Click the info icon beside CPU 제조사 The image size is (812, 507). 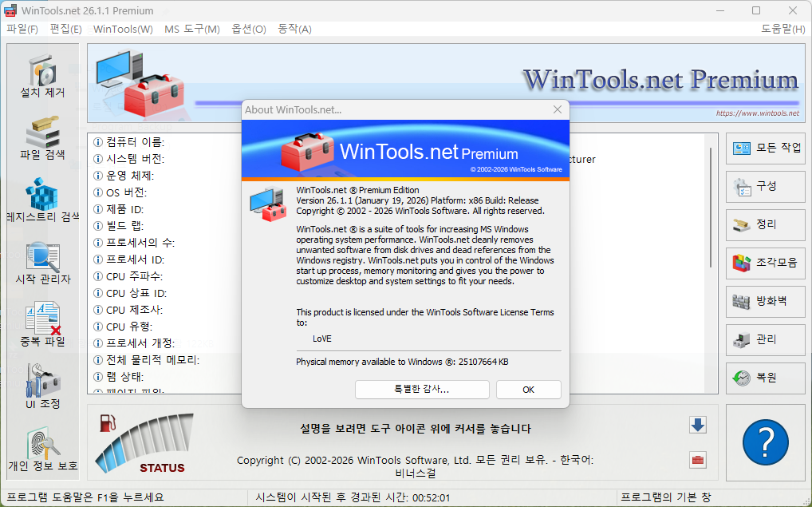(98, 310)
